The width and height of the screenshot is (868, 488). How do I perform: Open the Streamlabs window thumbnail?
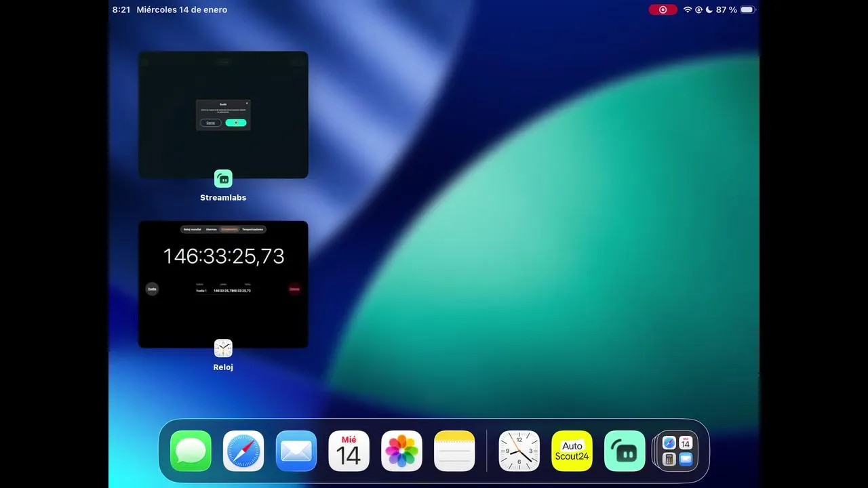pyautogui.click(x=223, y=115)
